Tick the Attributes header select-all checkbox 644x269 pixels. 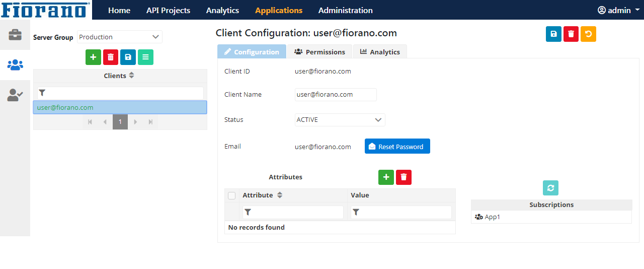point(232,195)
